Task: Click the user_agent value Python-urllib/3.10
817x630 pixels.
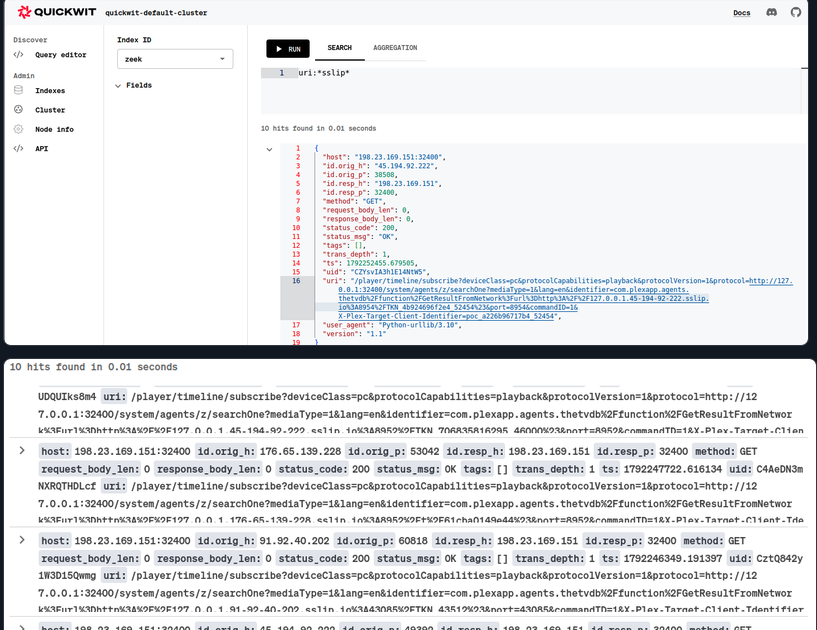Action: 419,325
